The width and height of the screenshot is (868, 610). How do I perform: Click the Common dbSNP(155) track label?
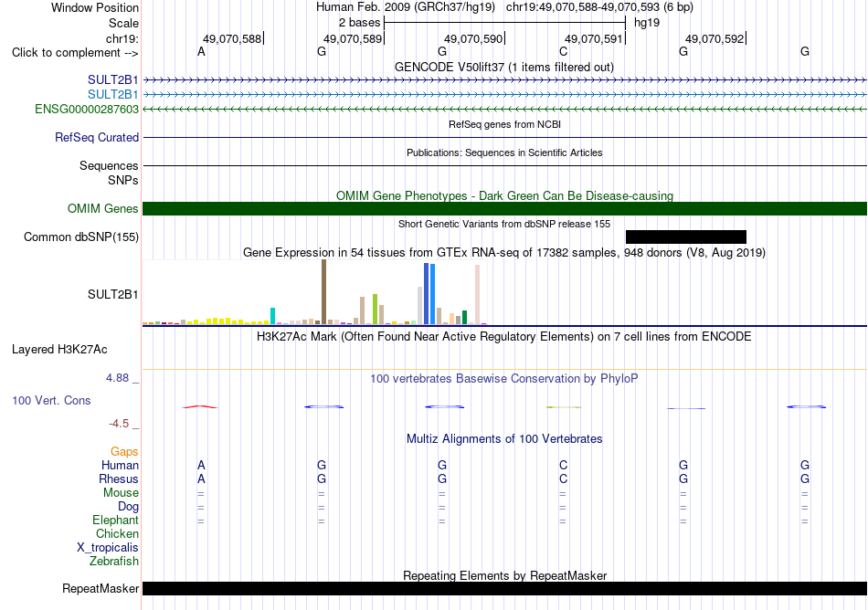coord(81,237)
